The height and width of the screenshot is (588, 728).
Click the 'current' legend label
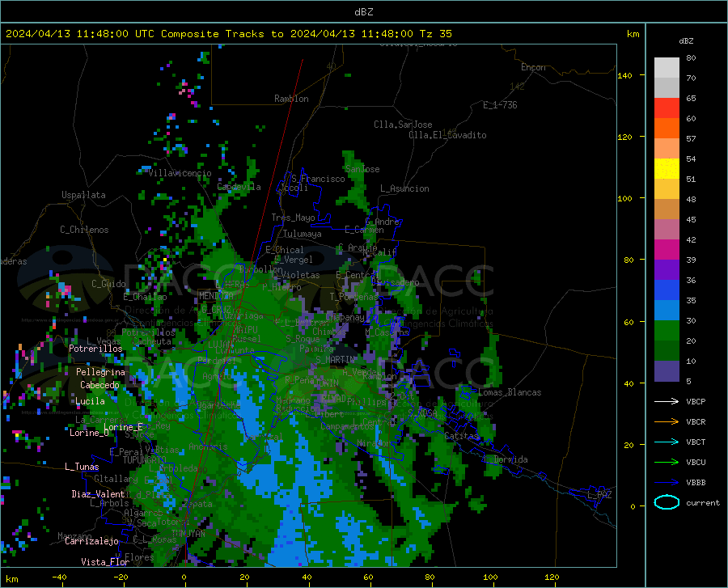702,502
